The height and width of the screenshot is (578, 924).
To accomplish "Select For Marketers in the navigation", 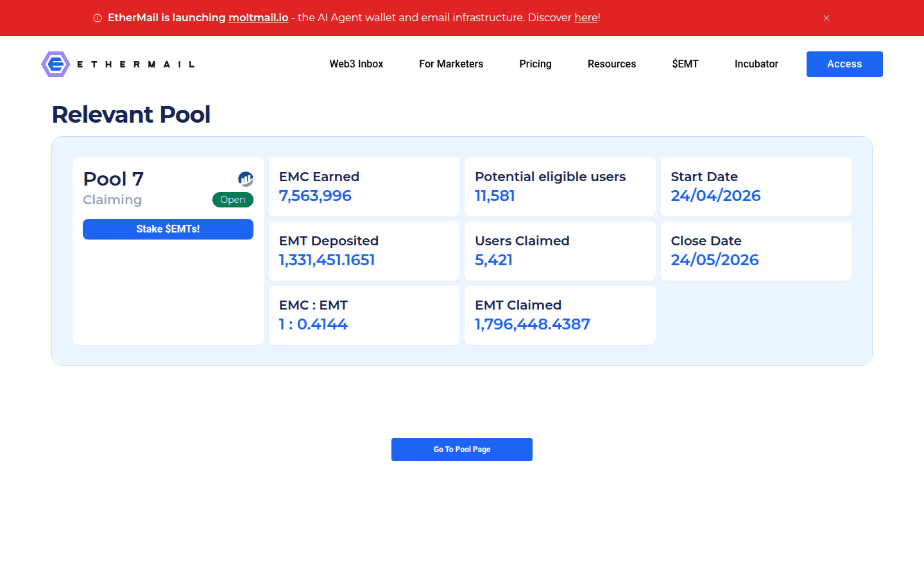I will point(451,64).
